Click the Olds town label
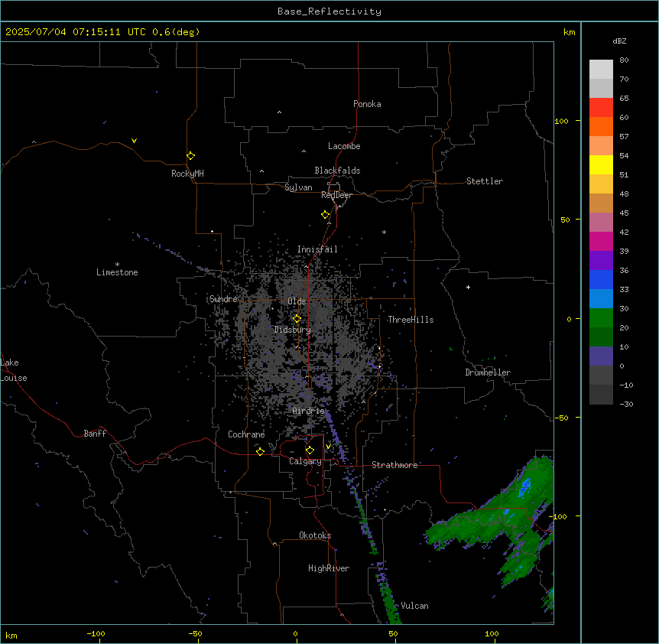Image resolution: width=659 pixels, height=644 pixels. point(297,301)
